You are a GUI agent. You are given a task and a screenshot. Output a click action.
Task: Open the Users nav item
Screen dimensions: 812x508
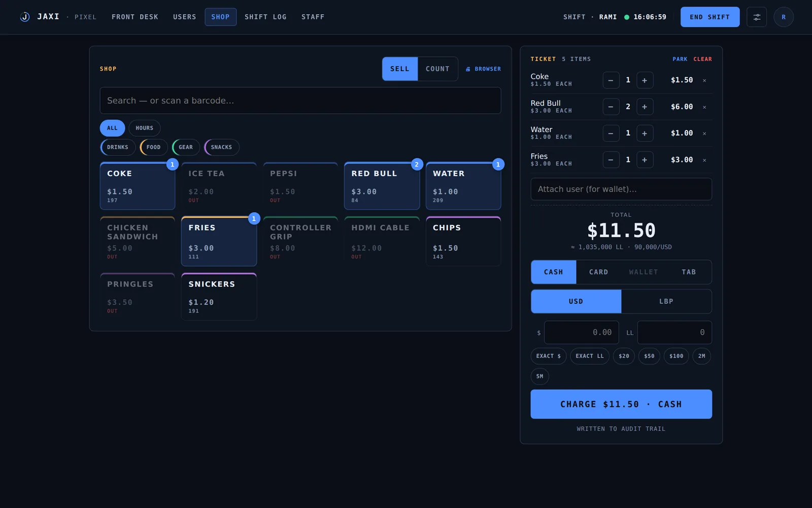point(185,17)
